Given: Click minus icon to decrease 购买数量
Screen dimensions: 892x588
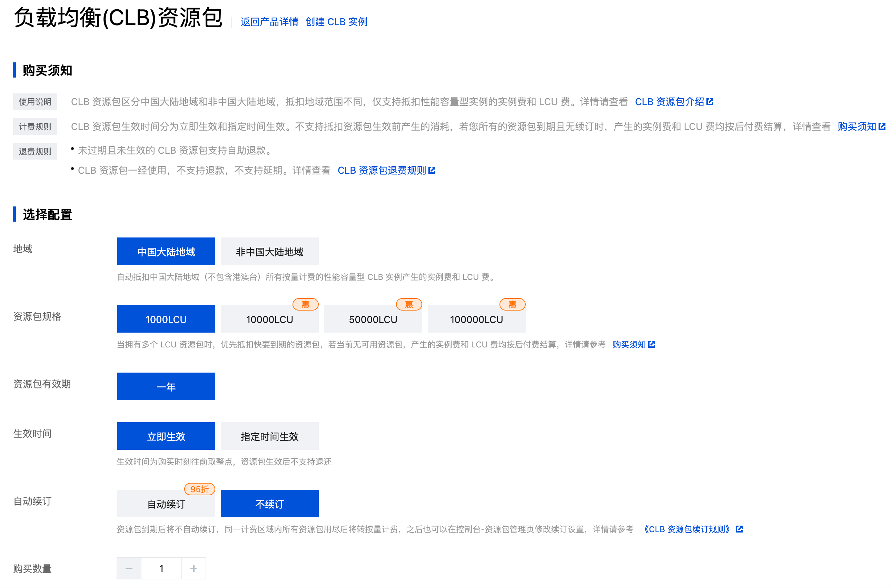Looking at the screenshot, I should 129,568.
